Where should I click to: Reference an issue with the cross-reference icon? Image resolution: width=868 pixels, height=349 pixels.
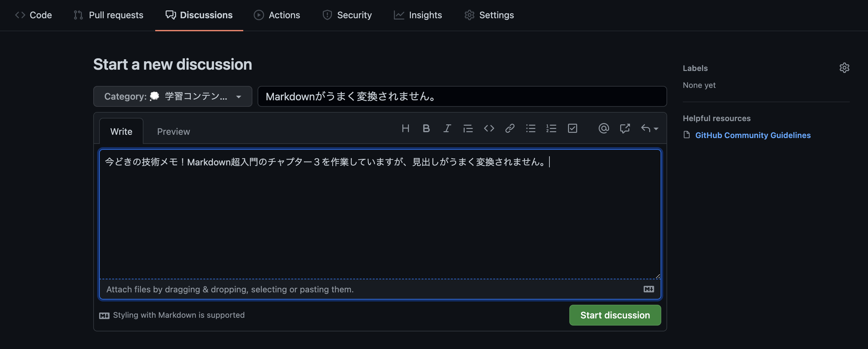coord(625,129)
